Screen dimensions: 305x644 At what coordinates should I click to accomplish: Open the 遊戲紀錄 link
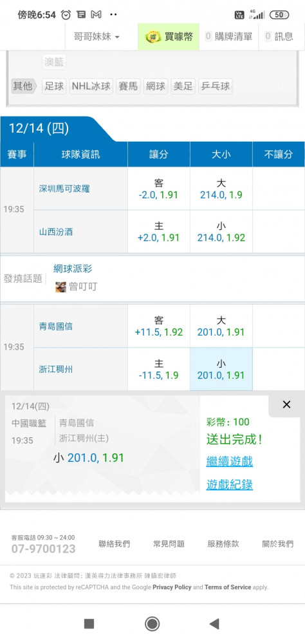point(230,485)
